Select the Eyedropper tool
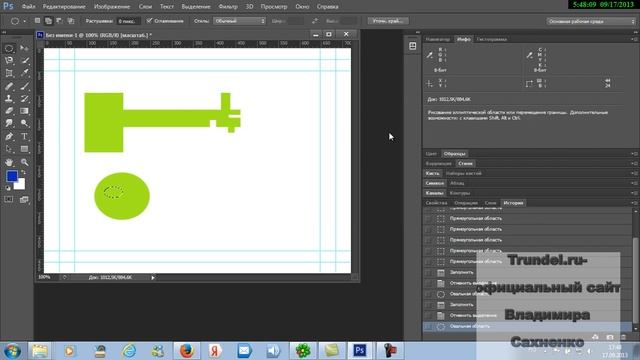The height and width of the screenshot is (360, 640). tap(24, 73)
